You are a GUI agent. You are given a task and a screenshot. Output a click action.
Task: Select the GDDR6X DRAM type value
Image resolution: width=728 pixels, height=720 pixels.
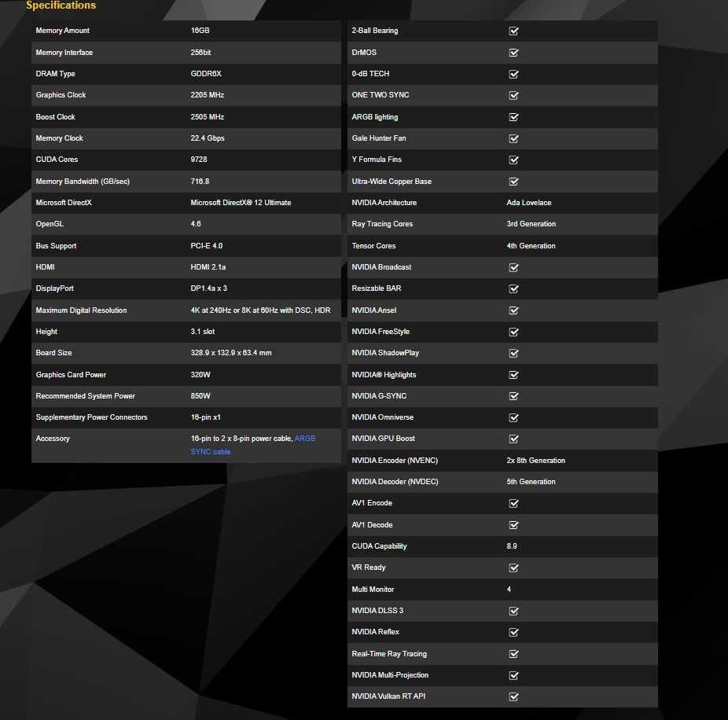pyautogui.click(x=206, y=74)
